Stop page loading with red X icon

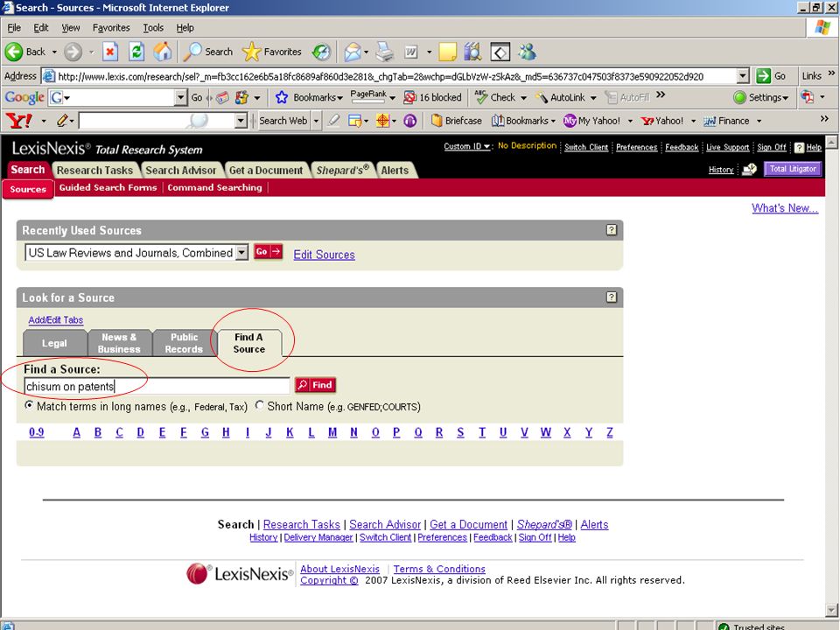[x=110, y=52]
